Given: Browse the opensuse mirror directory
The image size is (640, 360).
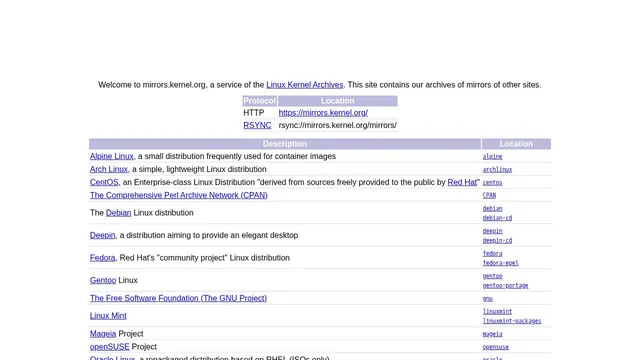Looking at the screenshot, I should (496, 347).
